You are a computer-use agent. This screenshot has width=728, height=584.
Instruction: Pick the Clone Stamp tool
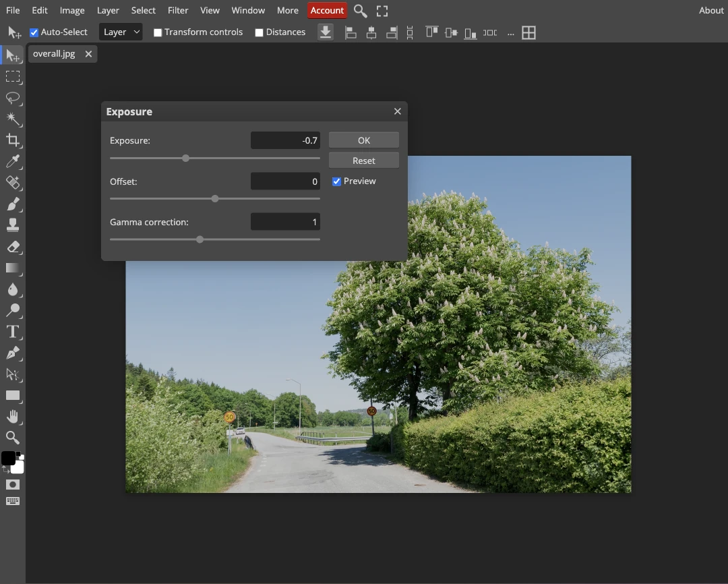[x=13, y=225]
